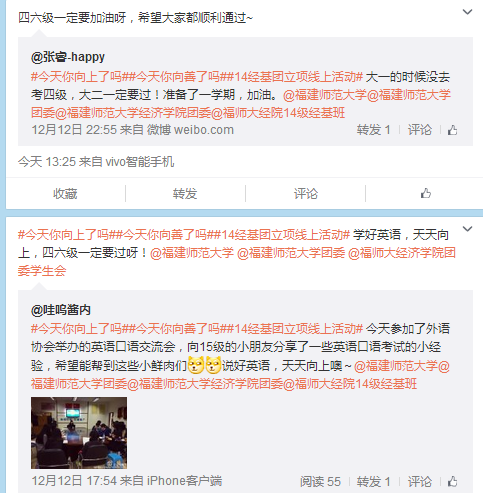Expand the first post's options chevron
The width and height of the screenshot is (483, 493).
pyautogui.click(x=467, y=12)
